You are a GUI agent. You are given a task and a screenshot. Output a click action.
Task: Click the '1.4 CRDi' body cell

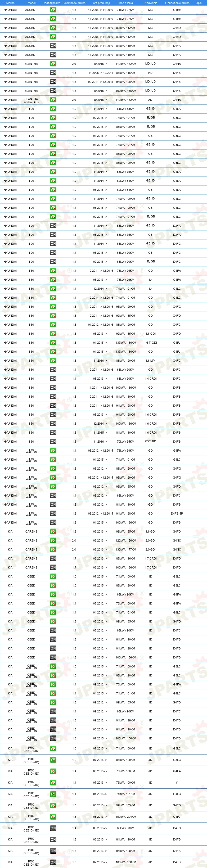150,379
